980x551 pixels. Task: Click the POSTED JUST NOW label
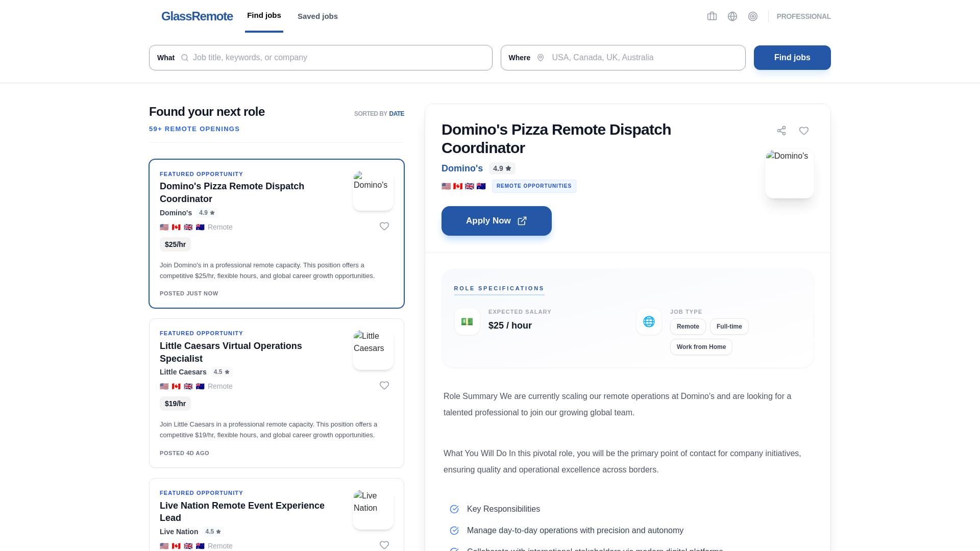(189, 293)
